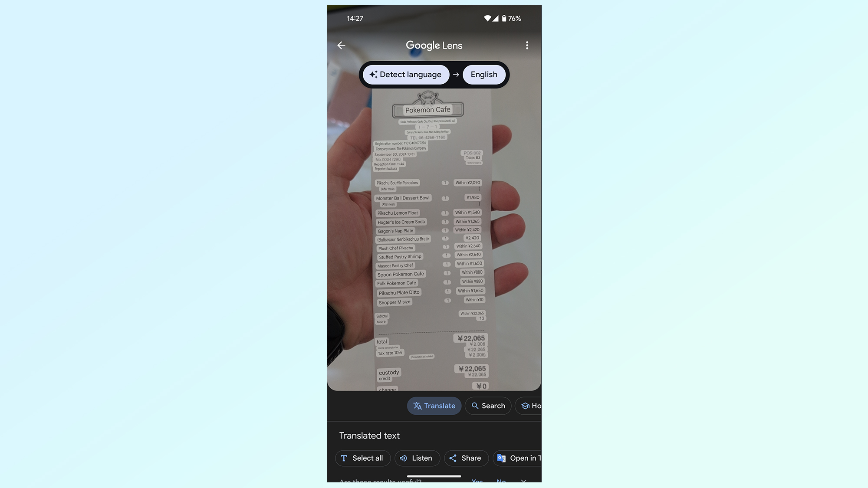Click Select all translated text button

362,458
